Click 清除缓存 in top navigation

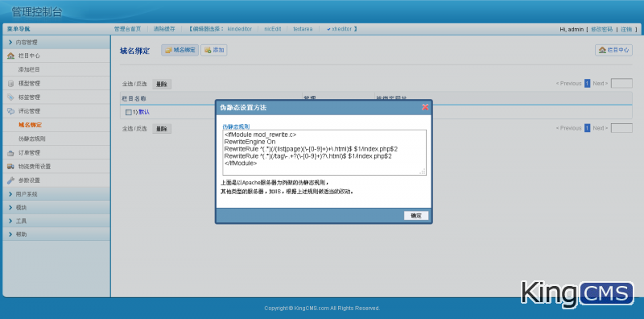coord(164,29)
